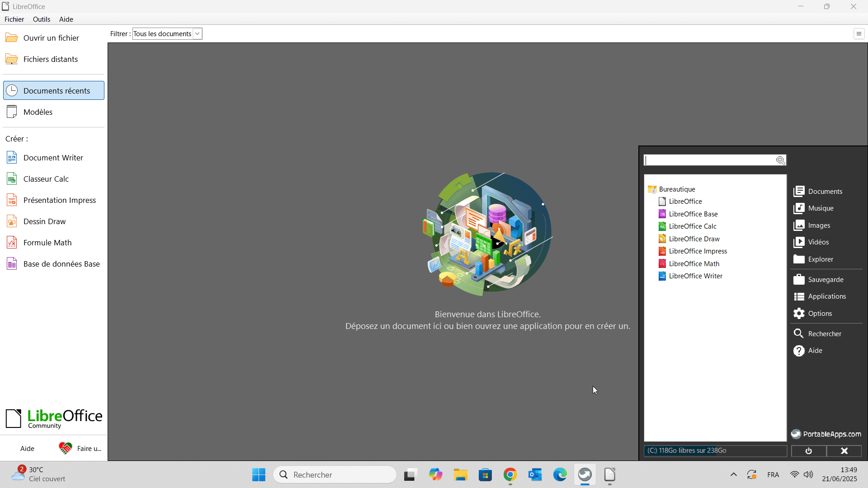Open Vidéos folder in PortableApps menu
The width and height of the screenshot is (868, 488).
[x=811, y=242]
